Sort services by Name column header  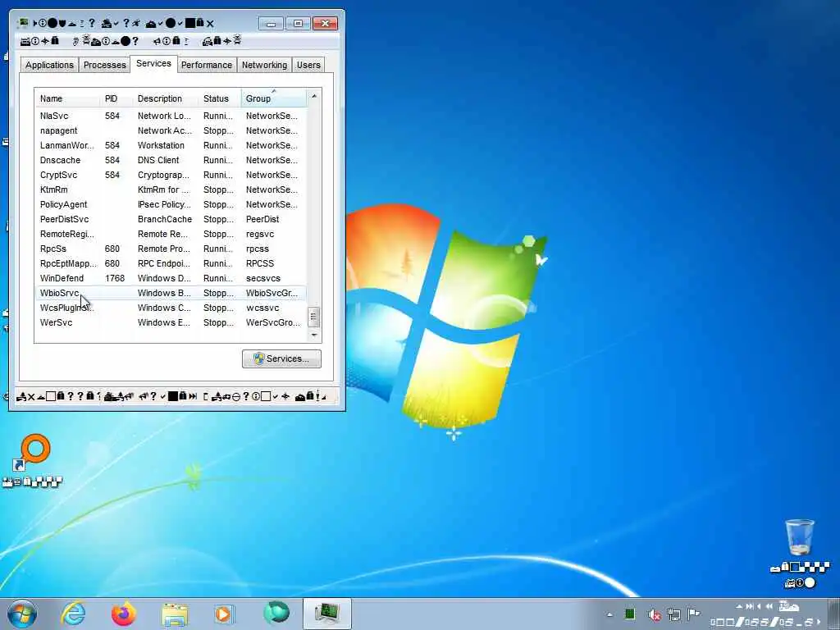[x=67, y=98]
